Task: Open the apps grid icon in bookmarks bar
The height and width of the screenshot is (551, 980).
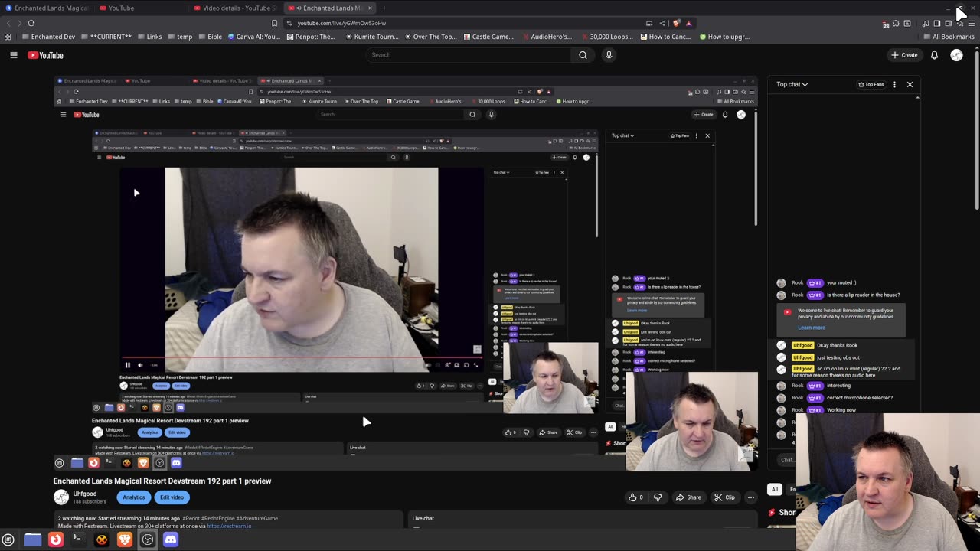Action: 8,37
